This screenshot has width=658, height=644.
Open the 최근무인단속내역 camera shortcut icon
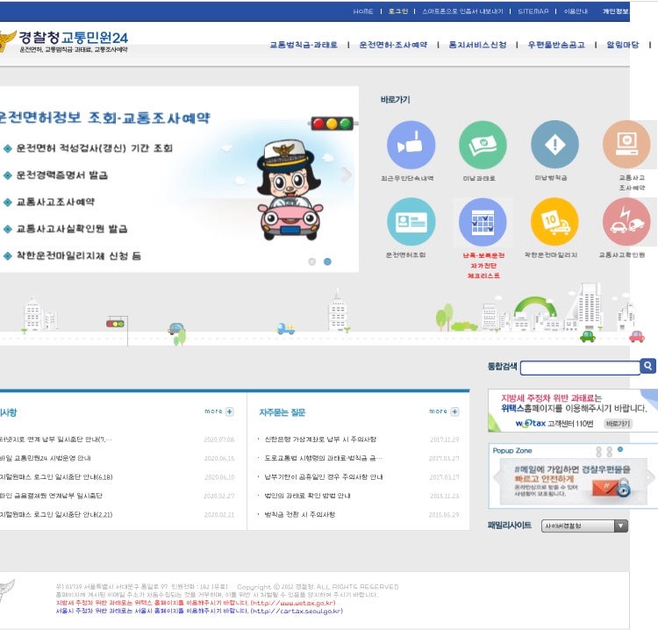[411, 145]
